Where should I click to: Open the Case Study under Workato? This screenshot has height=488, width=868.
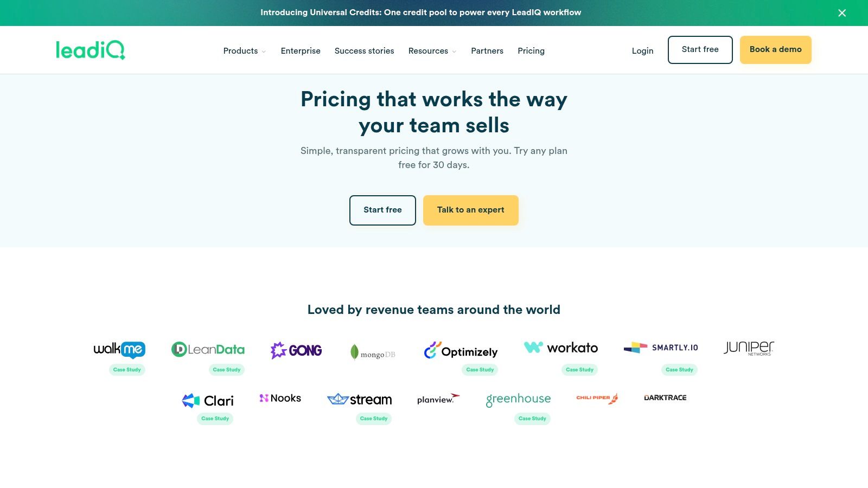[580, 370]
